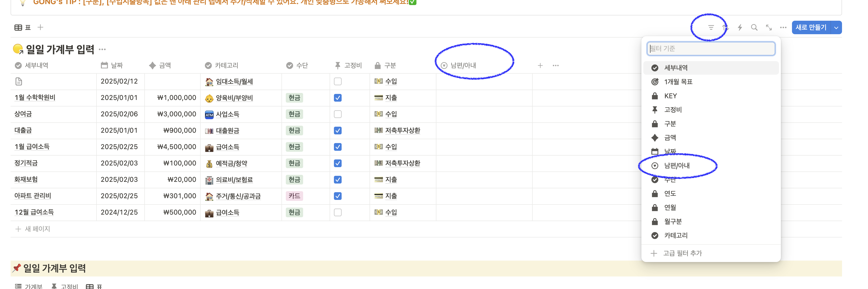Check 고정비 for the 12월 급여소득 row

coord(338,212)
